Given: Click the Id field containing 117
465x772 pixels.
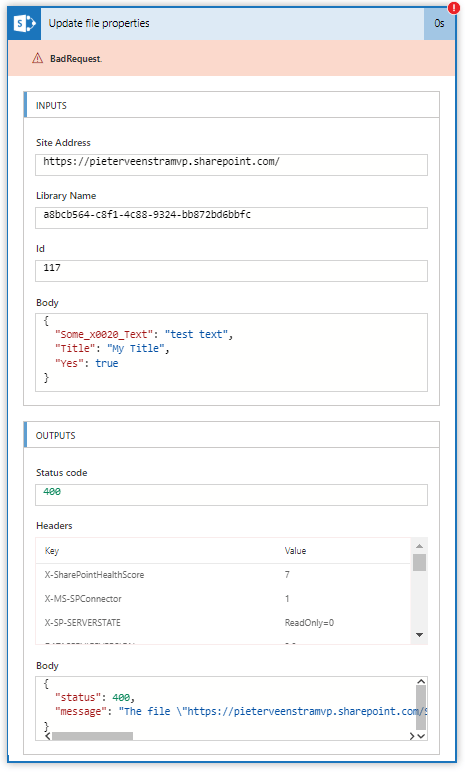Looking at the screenshot, I should (232, 271).
